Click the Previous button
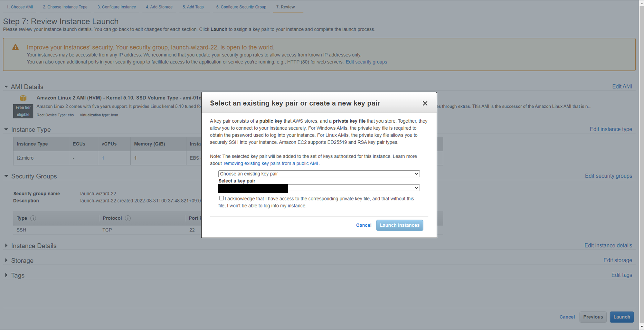Viewport: 644px width, 330px height. tap(593, 317)
